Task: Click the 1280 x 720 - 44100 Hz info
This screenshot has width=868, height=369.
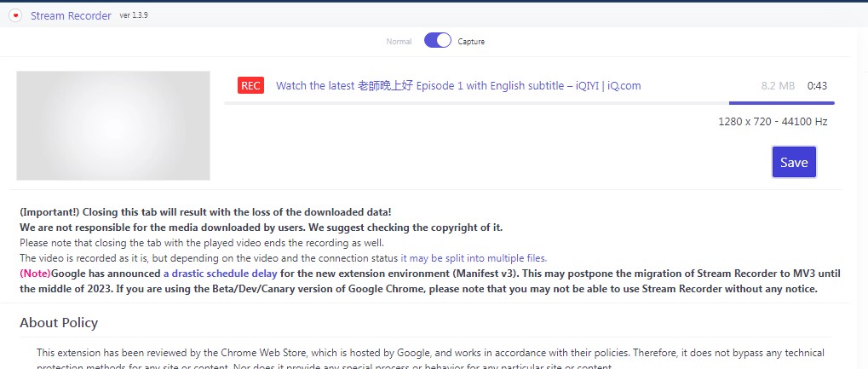Action: 773,121
